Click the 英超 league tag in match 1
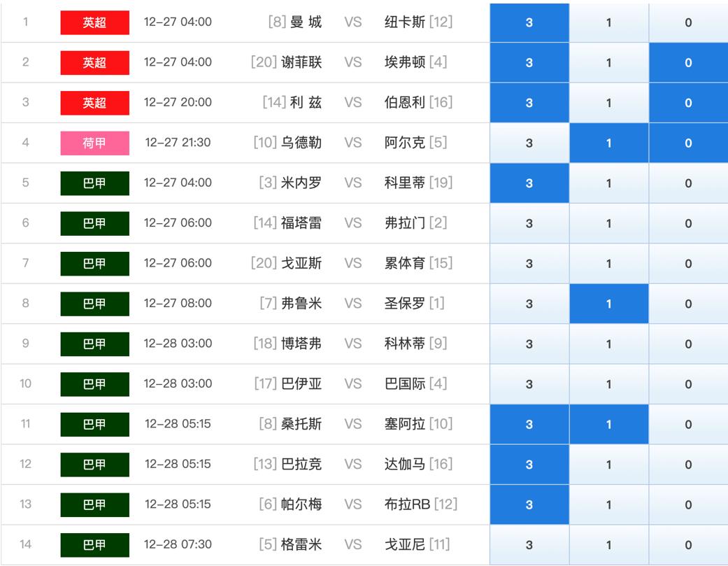 click(94, 22)
